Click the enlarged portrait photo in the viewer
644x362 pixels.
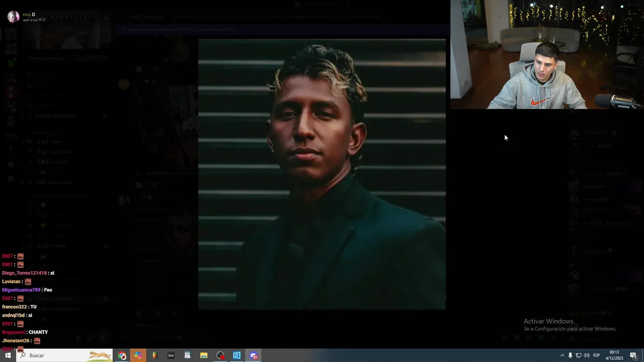(x=321, y=174)
